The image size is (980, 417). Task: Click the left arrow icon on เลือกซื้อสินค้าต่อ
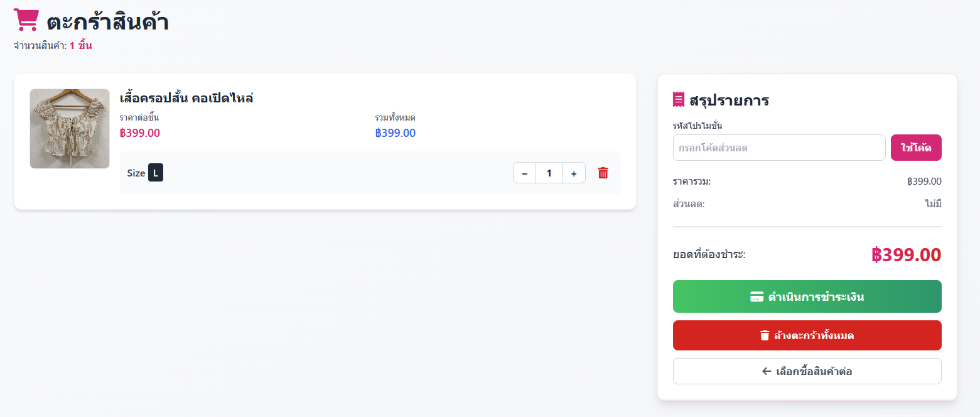767,371
